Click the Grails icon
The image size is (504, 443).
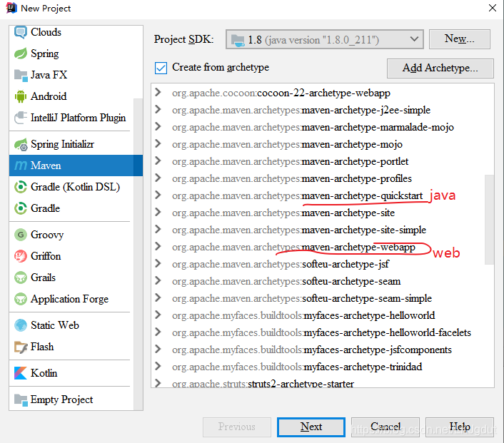[x=21, y=277]
